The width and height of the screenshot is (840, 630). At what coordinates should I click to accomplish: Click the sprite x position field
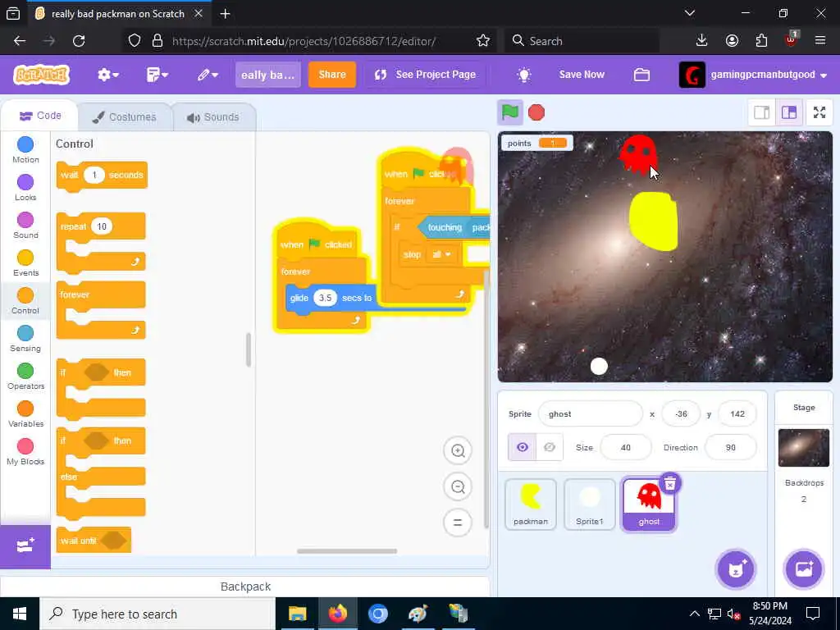(681, 414)
